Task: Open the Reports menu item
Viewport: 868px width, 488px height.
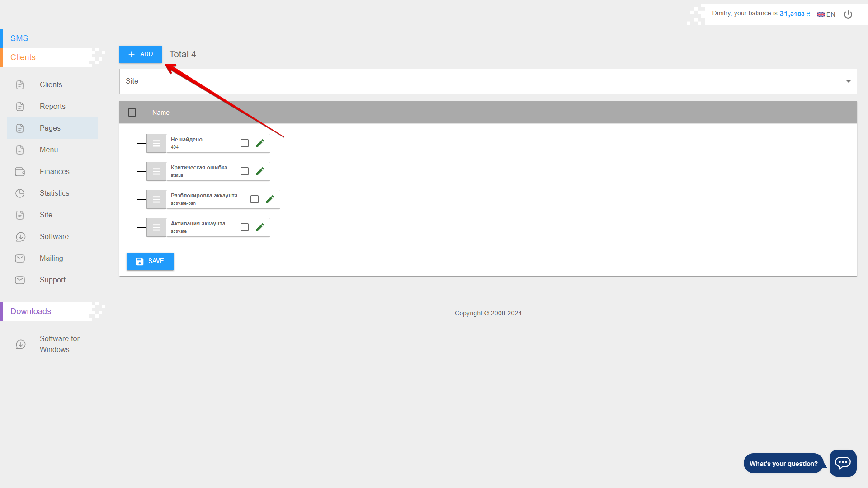Action: [x=52, y=107]
